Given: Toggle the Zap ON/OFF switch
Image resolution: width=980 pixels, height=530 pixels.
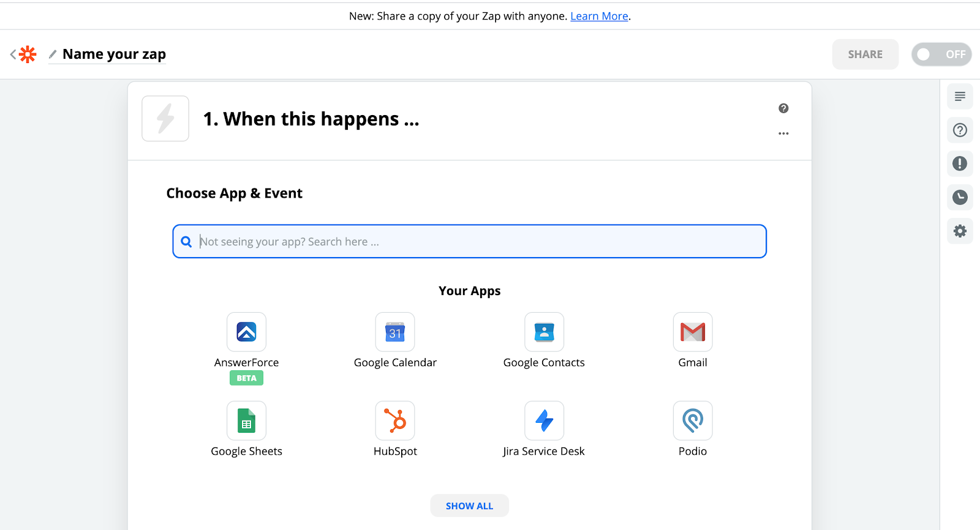Looking at the screenshot, I should 941,54.
